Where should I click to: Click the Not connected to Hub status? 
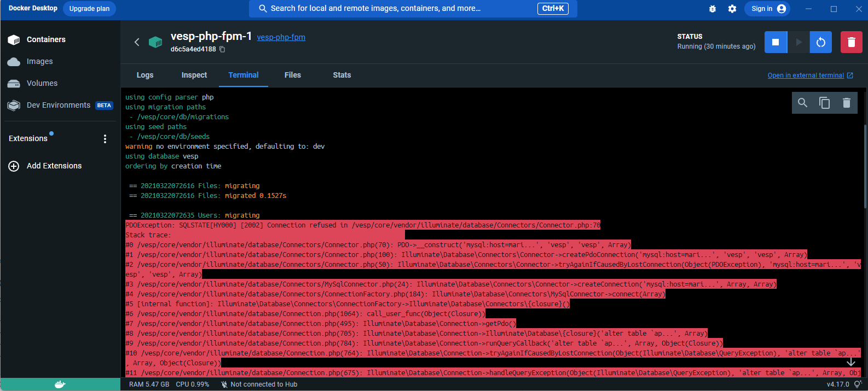pyautogui.click(x=259, y=384)
